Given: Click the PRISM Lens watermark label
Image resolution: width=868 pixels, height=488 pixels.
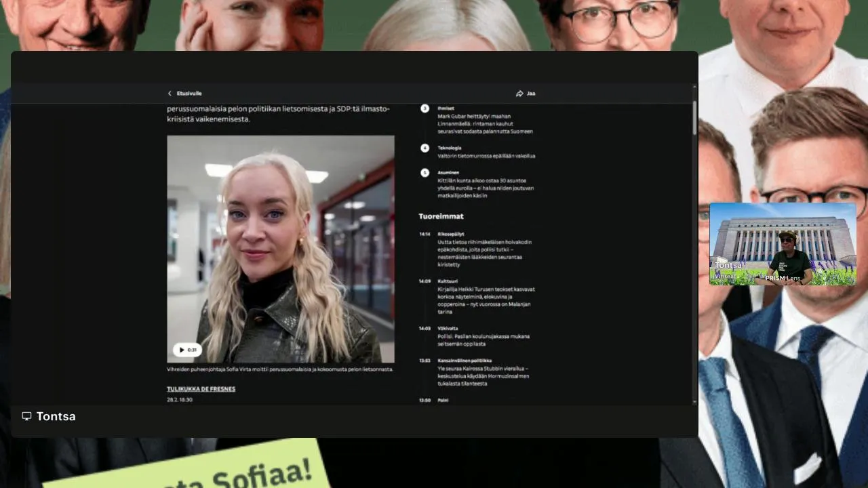Looking at the screenshot, I should pos(783,278).
